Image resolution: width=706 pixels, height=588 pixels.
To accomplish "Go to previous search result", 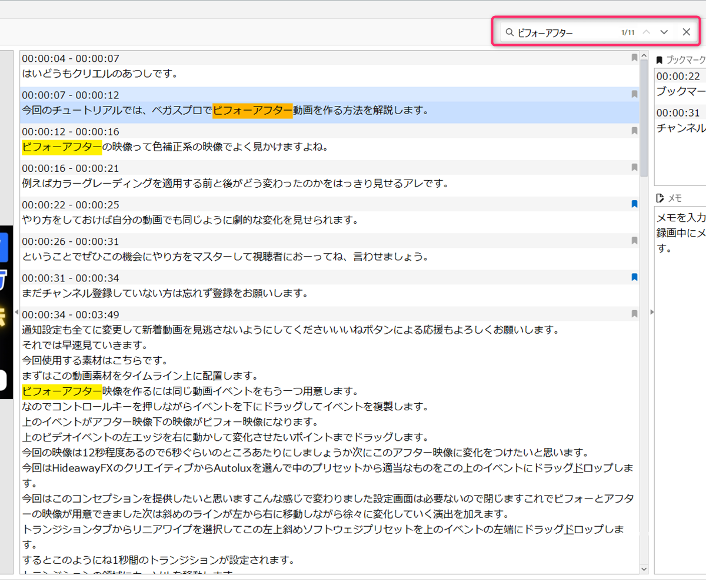I will [x=647, y=32].
